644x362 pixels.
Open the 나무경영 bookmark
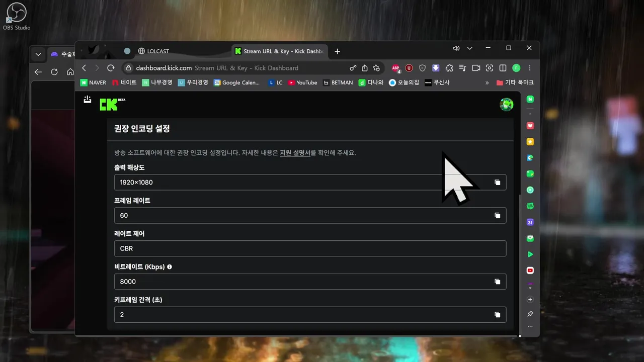point(157,82)
